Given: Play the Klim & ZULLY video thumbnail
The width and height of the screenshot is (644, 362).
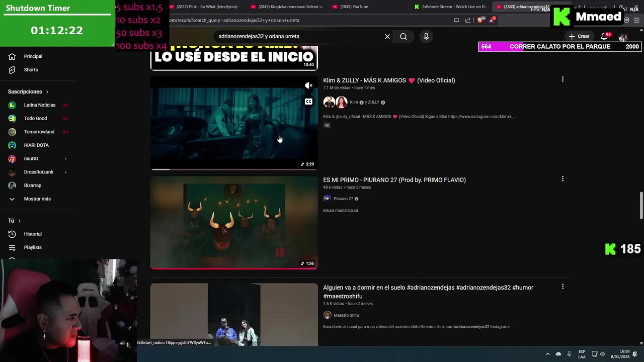Looking at the screenshot, I should click(x=234, y=124).
